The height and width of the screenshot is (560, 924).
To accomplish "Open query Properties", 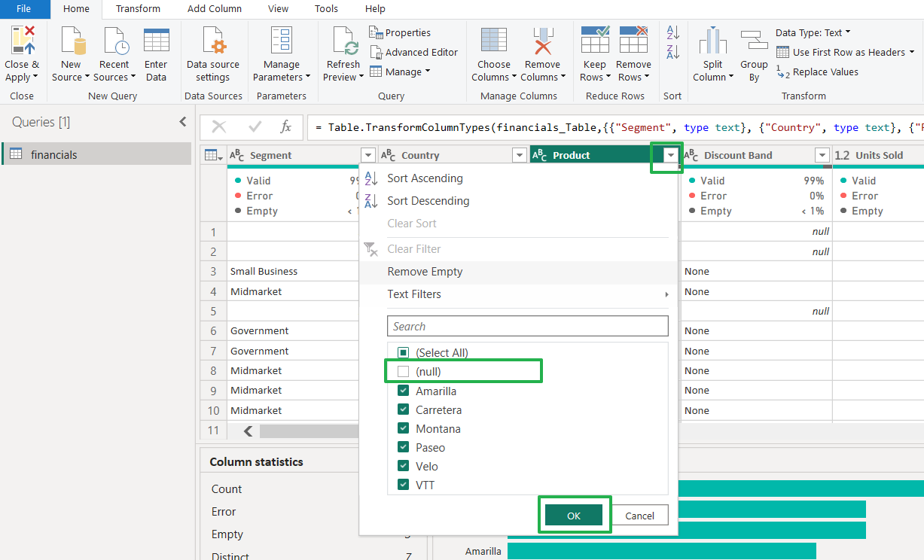I will coord(400,32).
